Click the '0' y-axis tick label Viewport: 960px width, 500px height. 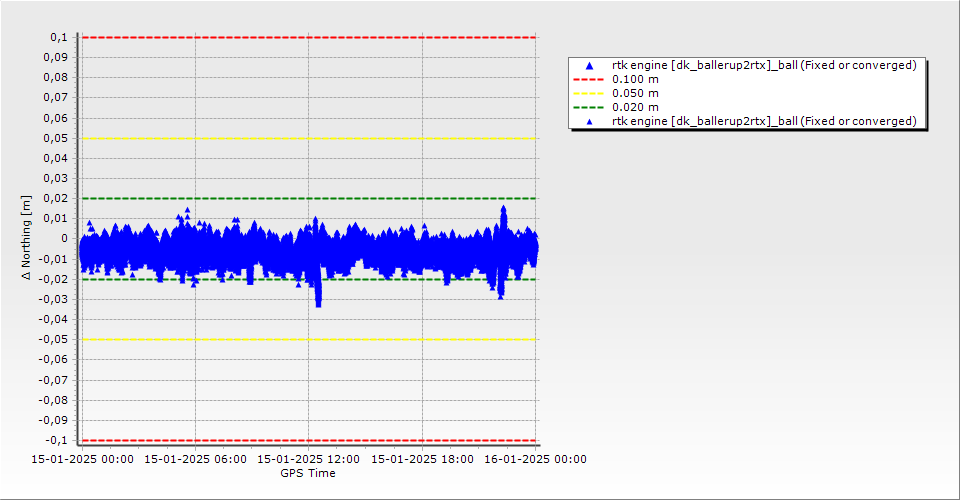(65, 239)
